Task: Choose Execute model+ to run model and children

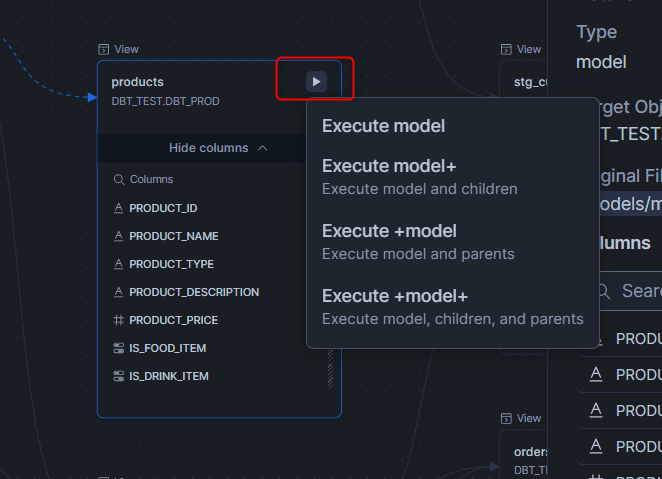Action: (420, 177)
